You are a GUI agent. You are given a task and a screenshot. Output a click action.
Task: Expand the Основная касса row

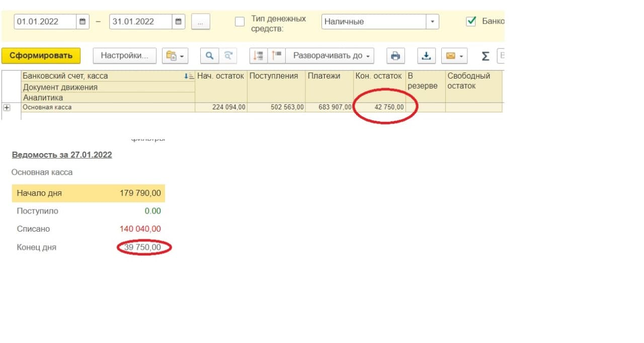tap(7, 107)
